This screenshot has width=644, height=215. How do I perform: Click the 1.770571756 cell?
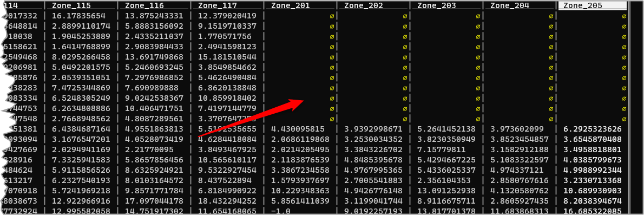click(x=225, y=37)
